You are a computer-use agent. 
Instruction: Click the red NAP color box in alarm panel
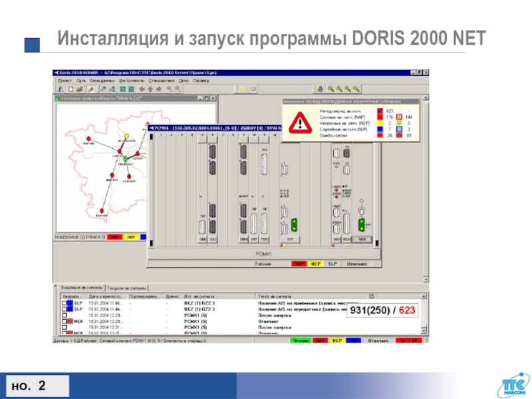(380, 117)
